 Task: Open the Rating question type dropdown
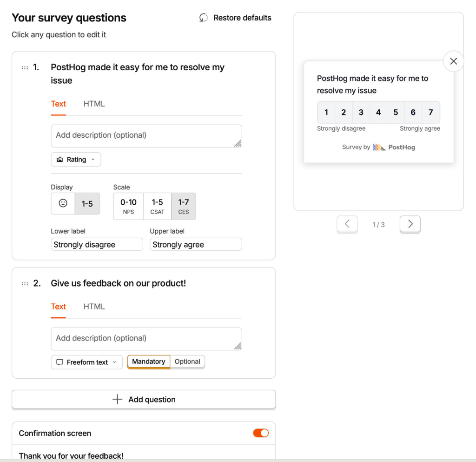(76, 160)
